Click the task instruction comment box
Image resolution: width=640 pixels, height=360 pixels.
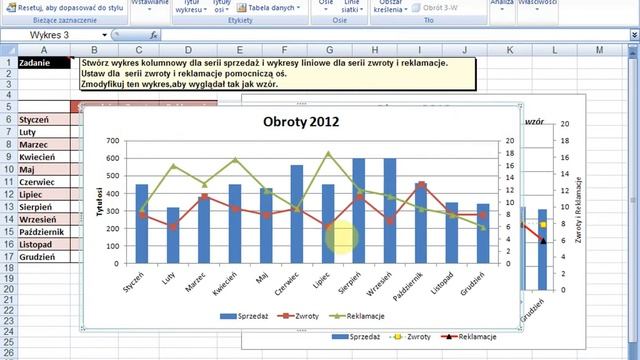(278, 74)
